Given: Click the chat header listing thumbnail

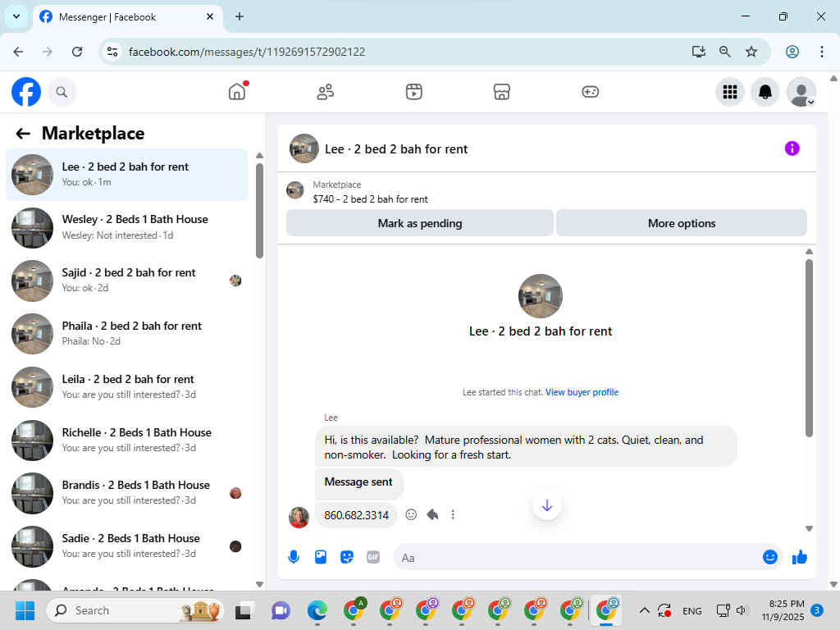Looking at the screenshot, I should pyautogui.click(x=304, y=148).
